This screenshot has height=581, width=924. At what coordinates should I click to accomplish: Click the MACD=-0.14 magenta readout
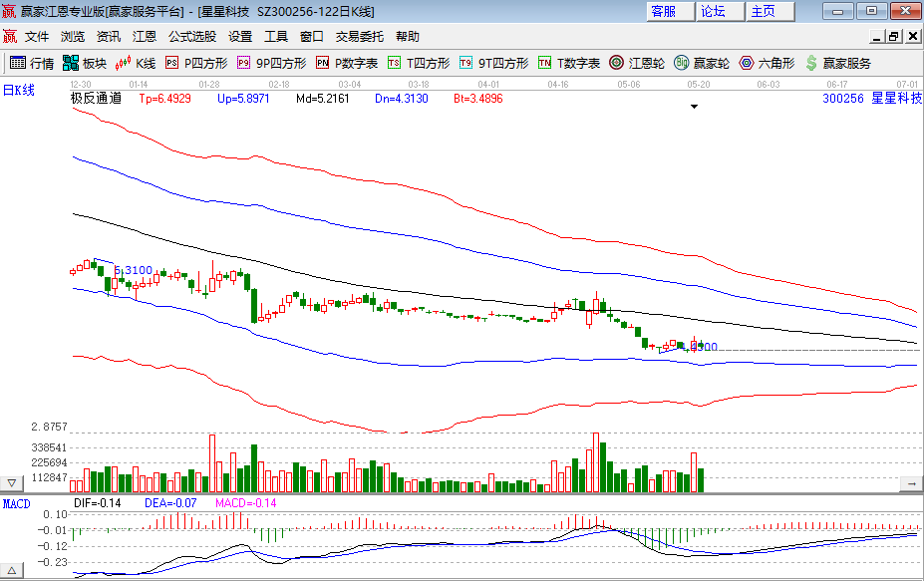coord(246,502)
